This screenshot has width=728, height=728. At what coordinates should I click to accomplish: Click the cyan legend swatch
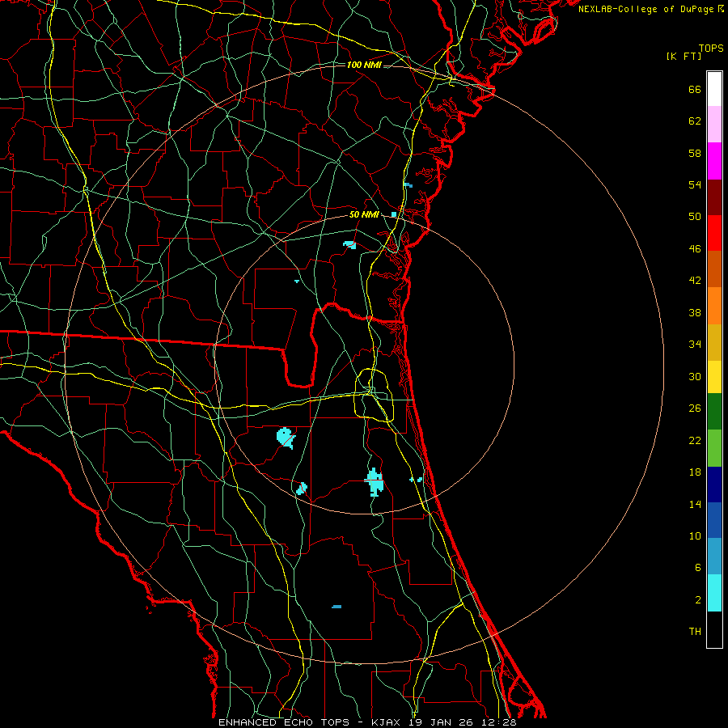pos(714,593)
